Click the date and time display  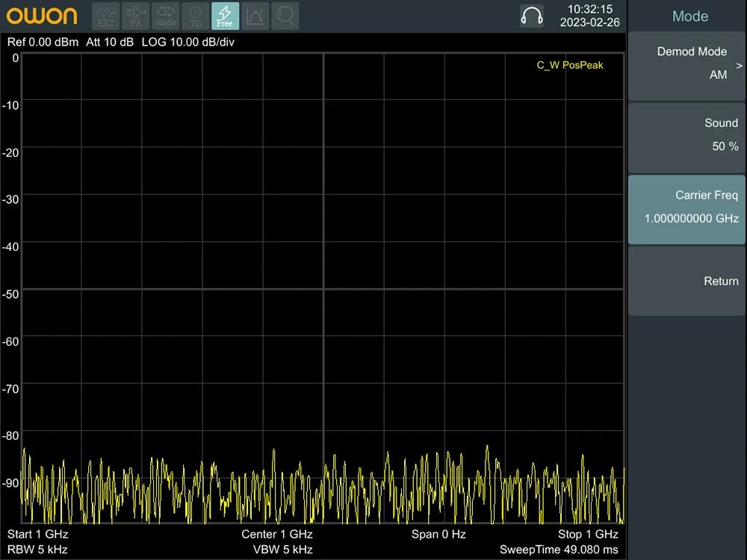click(x=589, y=16)
